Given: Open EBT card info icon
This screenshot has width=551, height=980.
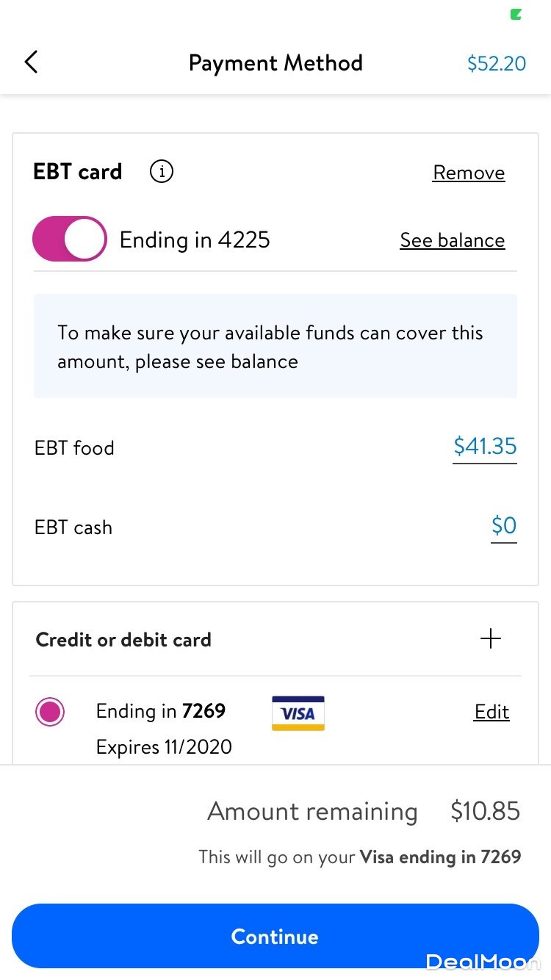Looking at the screenshot, I should point(162,172).
